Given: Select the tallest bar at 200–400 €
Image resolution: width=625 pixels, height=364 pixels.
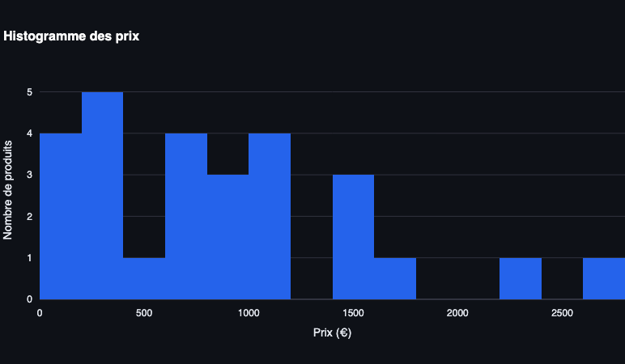Looking at the screenshot, I should (x=103, y=195).
